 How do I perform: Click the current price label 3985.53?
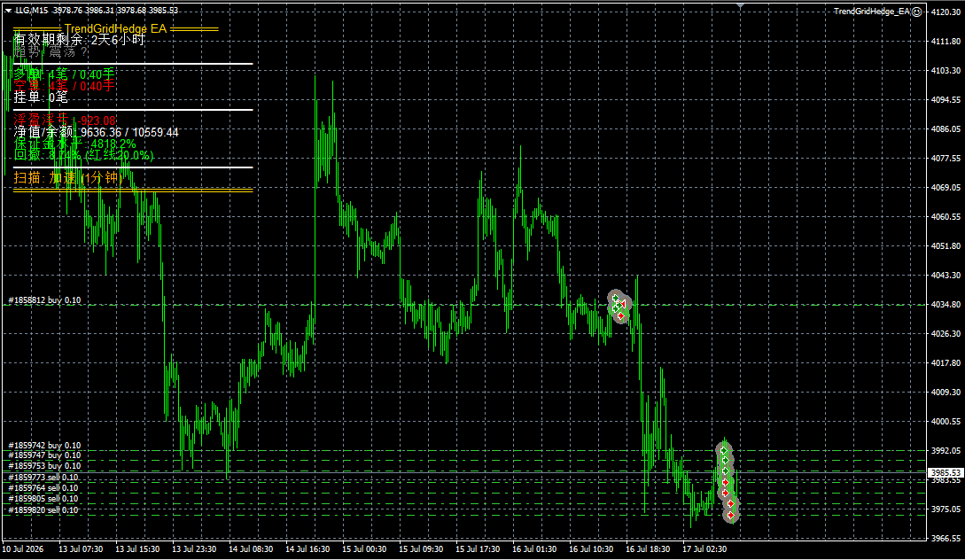(946, 472)
